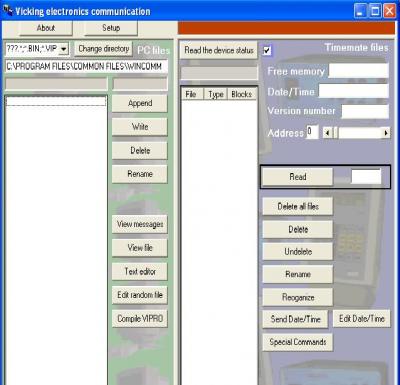Viewport: 400px width, 385px height.
Task: Click the Address slider track
Action: 359,133
